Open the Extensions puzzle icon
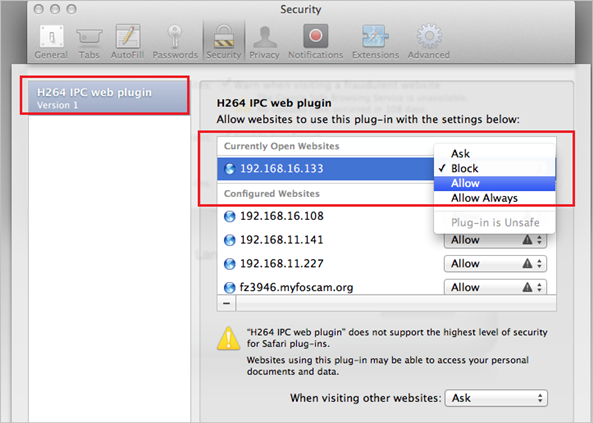This screenshot has width=593, height=423. pos(375,37)
